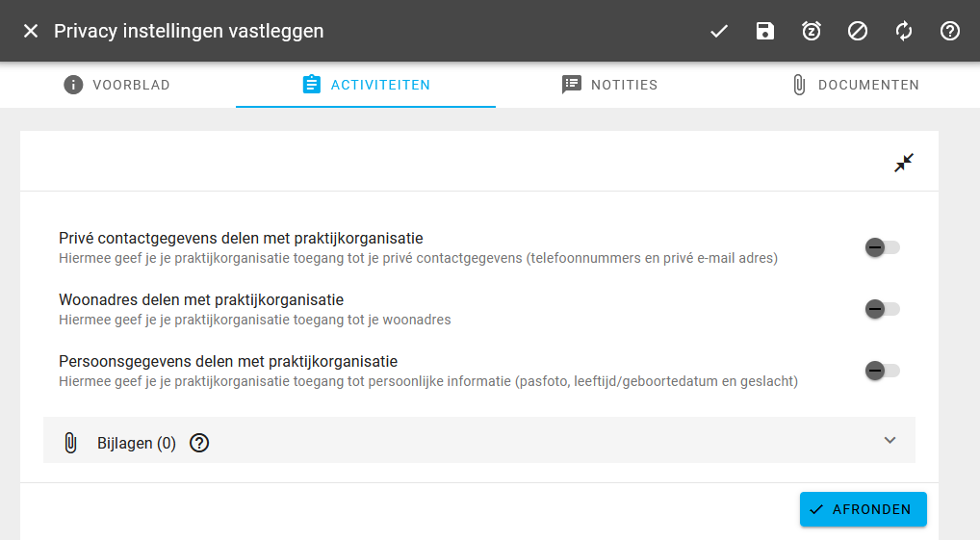Select the Activiteiten tab
Screen dimensions: 980x540
pos(366,85)
